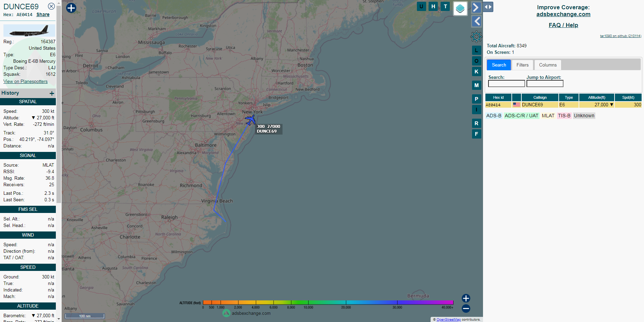
Task: Click the DUNCE69 map label box
Action: [x=269, y=129]
